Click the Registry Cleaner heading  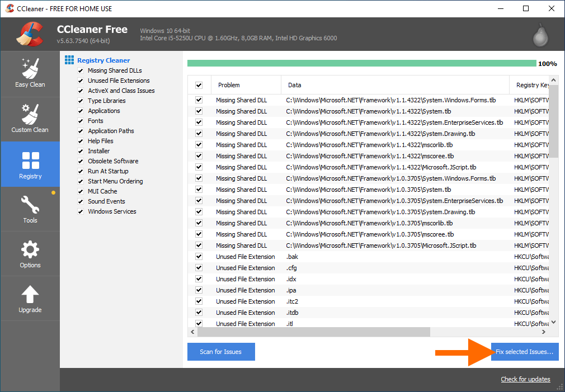[103, 60]
